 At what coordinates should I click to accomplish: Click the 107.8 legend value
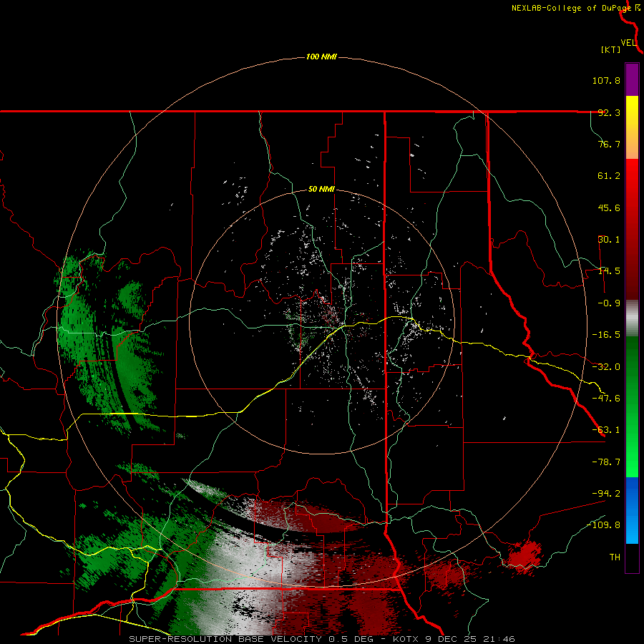coord(606,80)
